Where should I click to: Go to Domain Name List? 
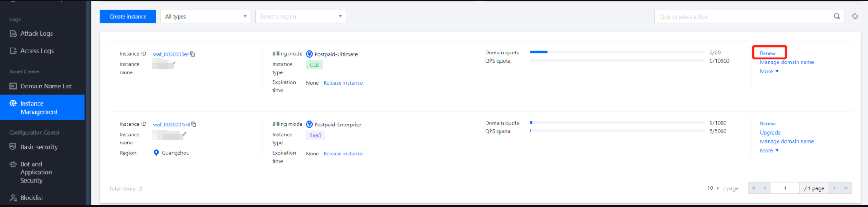pyautogui.click(x=46, y=86)
